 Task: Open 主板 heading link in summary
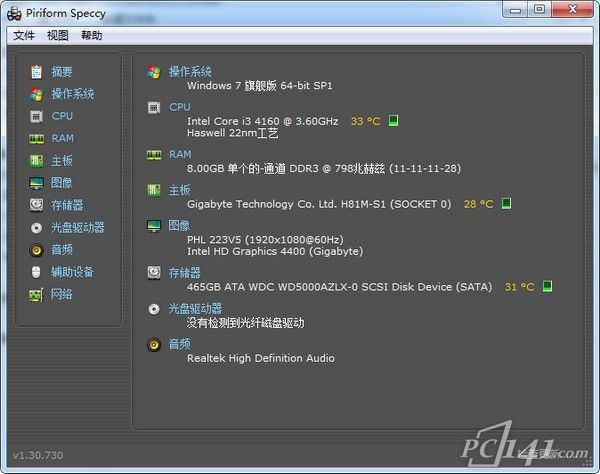pyautogui.click(x=179, y=190)
